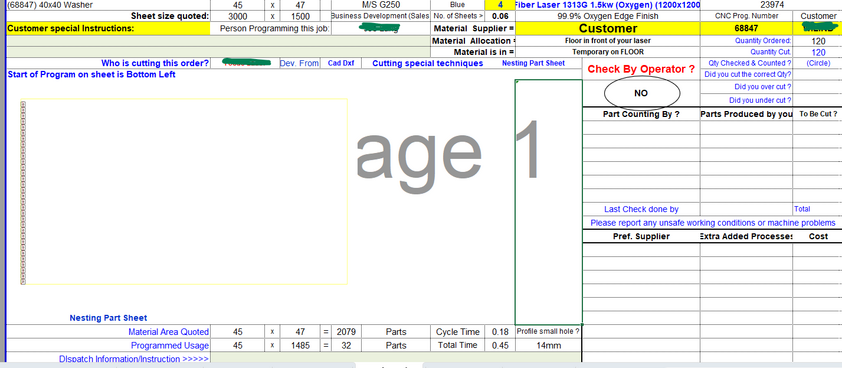Select the '(68847) 40x40 Washer' cell

pyautogui.click(x=107, y=5)
